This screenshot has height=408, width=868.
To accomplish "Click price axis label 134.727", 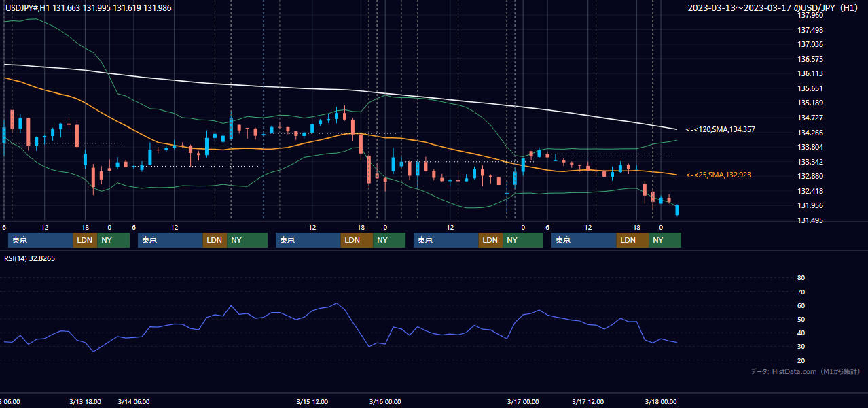I will [810, 118].
